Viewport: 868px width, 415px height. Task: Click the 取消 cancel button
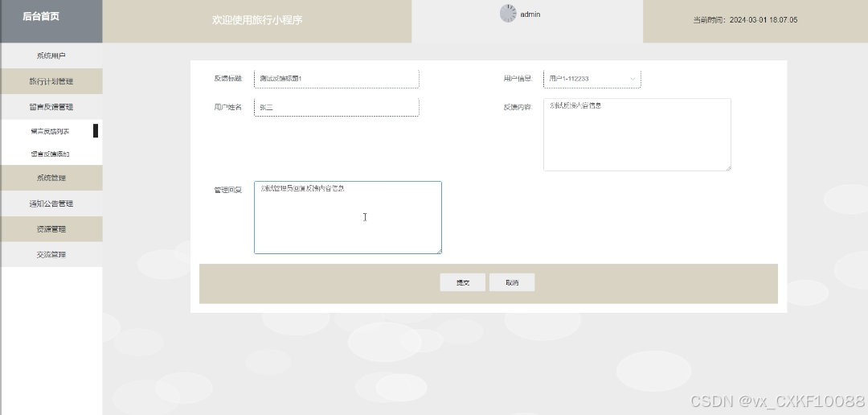[x=512, y=282]
